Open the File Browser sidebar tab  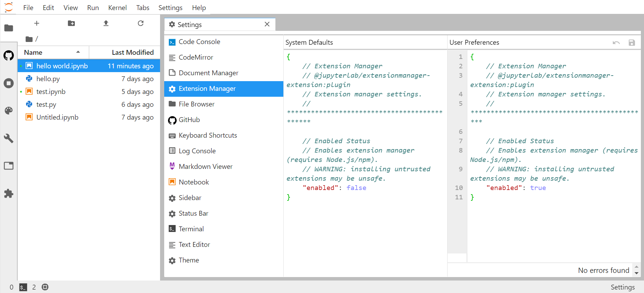pyautogui.click(x=9, y=28)
